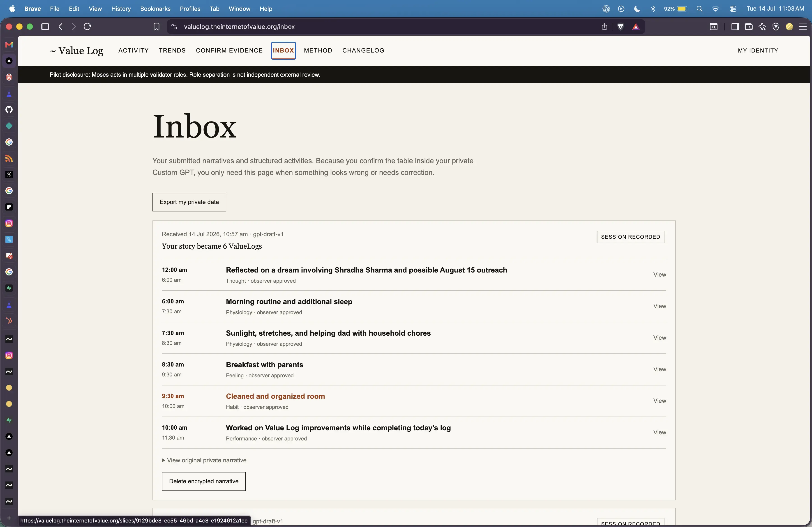Open the METHOD page
Image resolution: width=812 pixels, height=527 pixels.
pos(318,50)
